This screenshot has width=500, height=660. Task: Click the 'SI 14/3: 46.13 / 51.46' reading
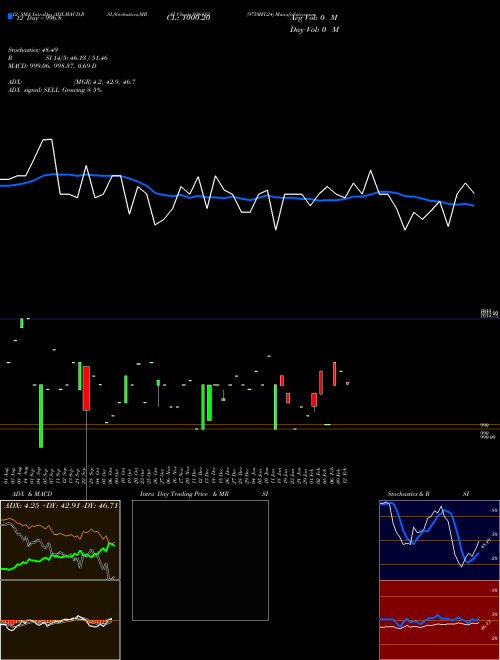(x=77, y=58)
